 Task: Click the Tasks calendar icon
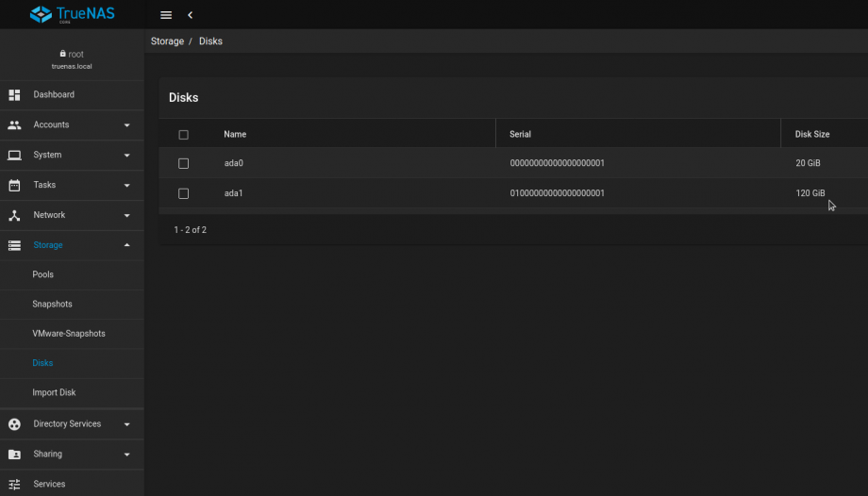[14, 185]
